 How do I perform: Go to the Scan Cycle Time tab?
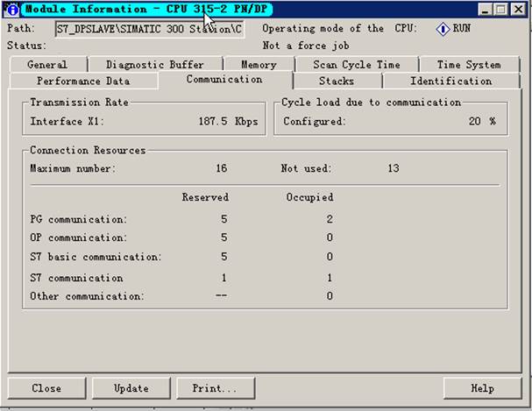coord(357,65)
